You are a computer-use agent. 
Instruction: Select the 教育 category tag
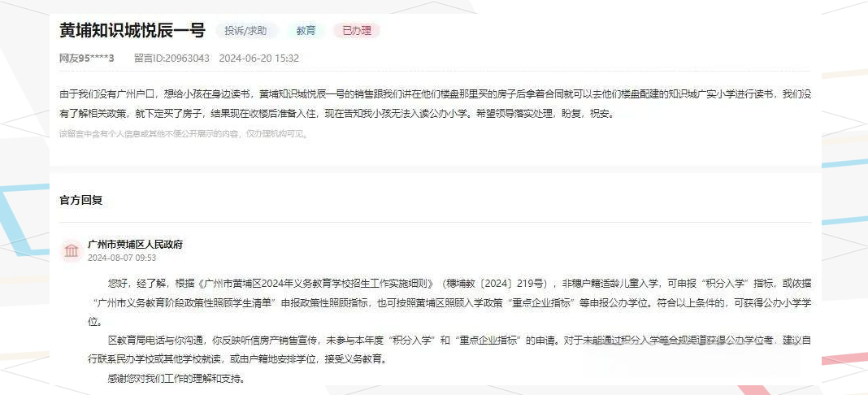coord(306,31)
